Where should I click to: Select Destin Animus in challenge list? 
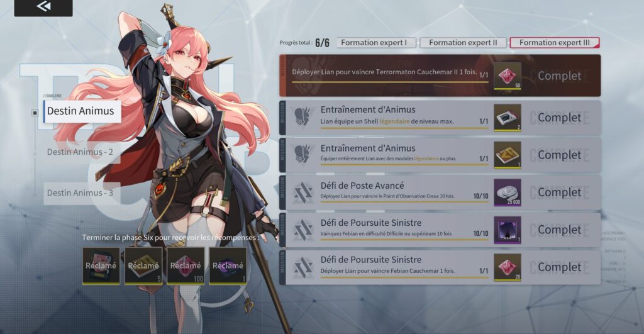tap(82, 111)
